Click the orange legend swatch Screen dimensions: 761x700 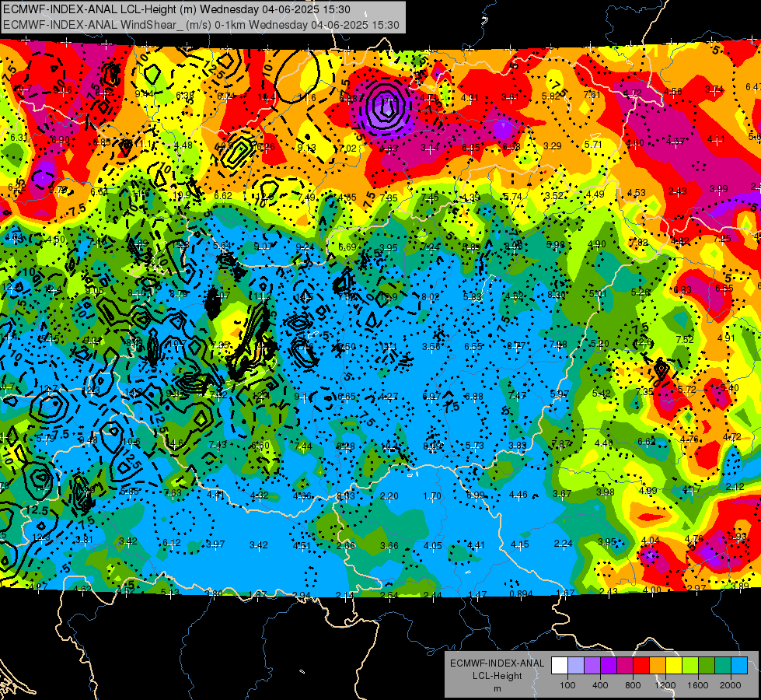(658, 666)
